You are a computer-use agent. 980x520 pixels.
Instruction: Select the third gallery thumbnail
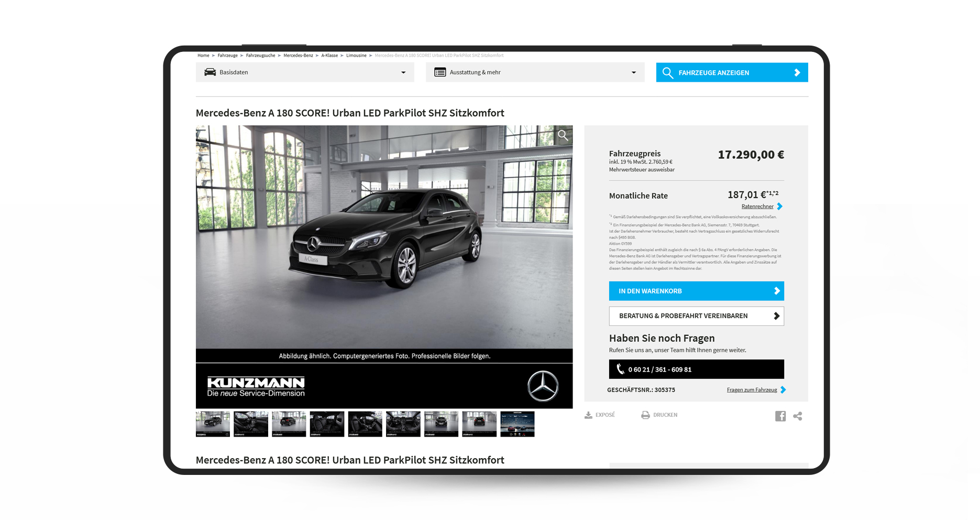[289, 424]
